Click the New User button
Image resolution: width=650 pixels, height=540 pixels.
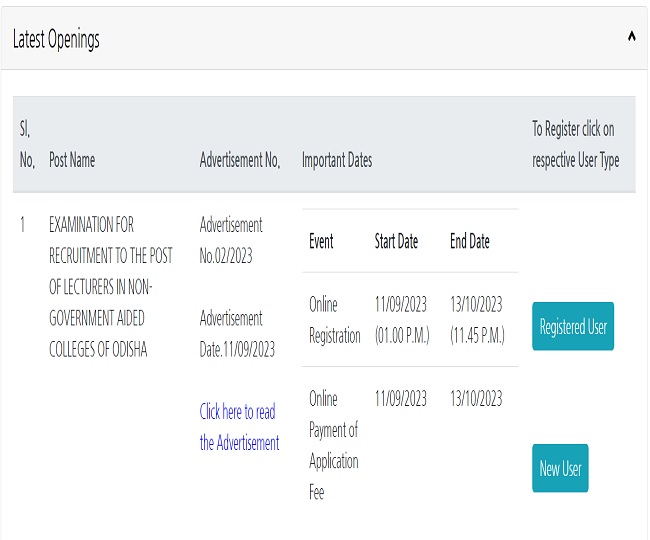[x=560, y=469]
